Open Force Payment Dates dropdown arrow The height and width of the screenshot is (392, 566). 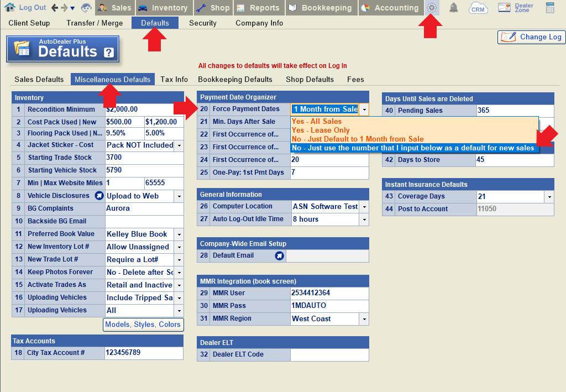coord(364,109)
